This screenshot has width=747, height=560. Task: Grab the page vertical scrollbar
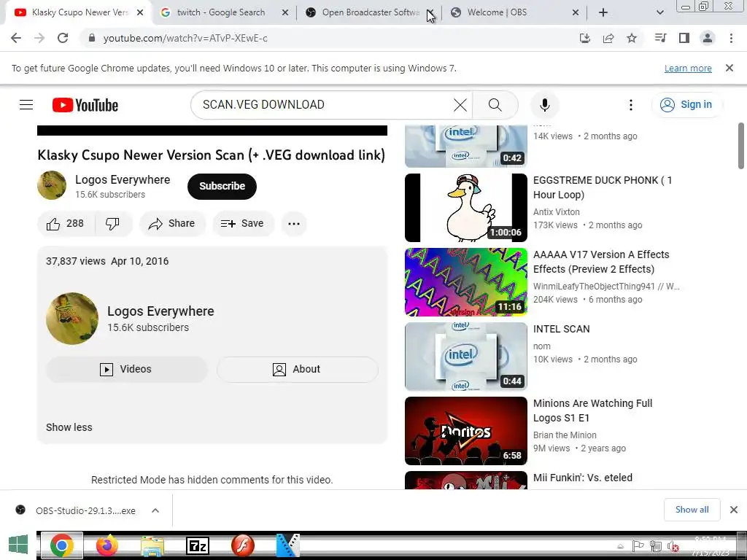741,146
